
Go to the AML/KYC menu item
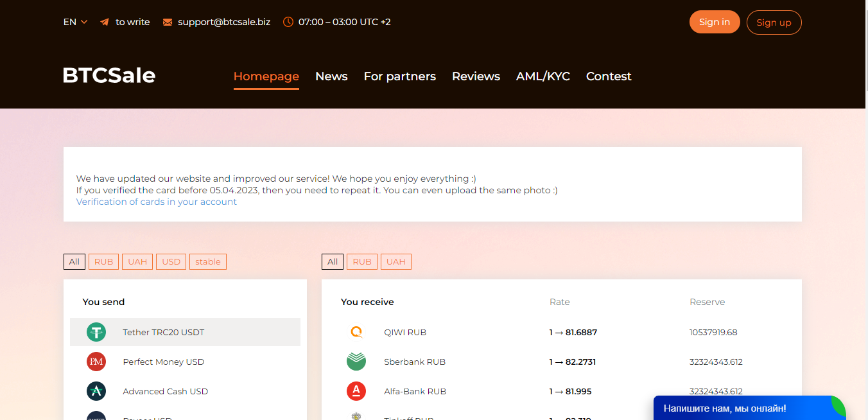coord(542,76)
